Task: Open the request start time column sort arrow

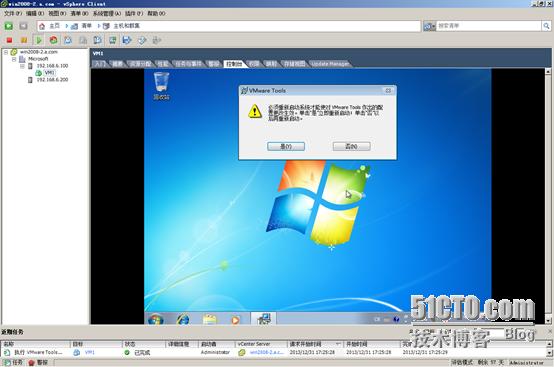Action: pyautogui.click(x=338, y=344)
